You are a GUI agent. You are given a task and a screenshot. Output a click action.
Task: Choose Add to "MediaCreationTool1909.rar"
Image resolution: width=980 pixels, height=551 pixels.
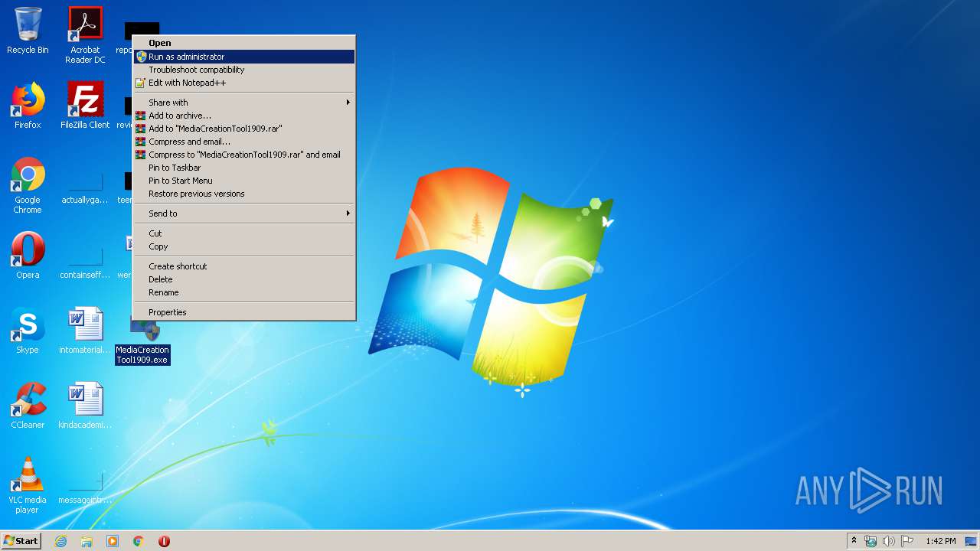[x=243, y=129]
